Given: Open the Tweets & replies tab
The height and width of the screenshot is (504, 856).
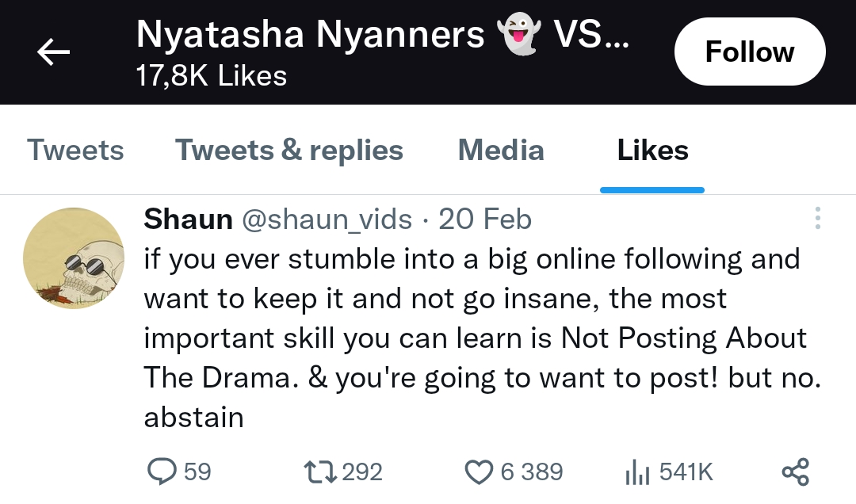Looking at the screenshot, I should pos(289,150).
